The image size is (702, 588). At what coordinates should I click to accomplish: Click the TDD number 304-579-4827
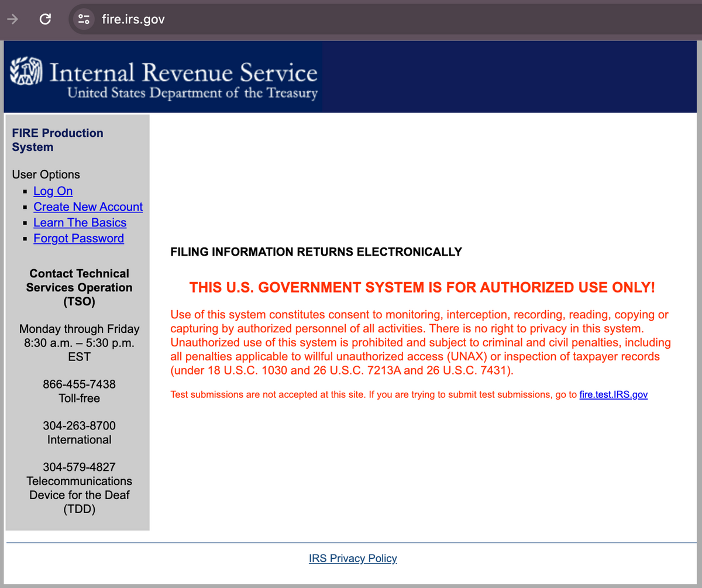[x=79, y=467]
